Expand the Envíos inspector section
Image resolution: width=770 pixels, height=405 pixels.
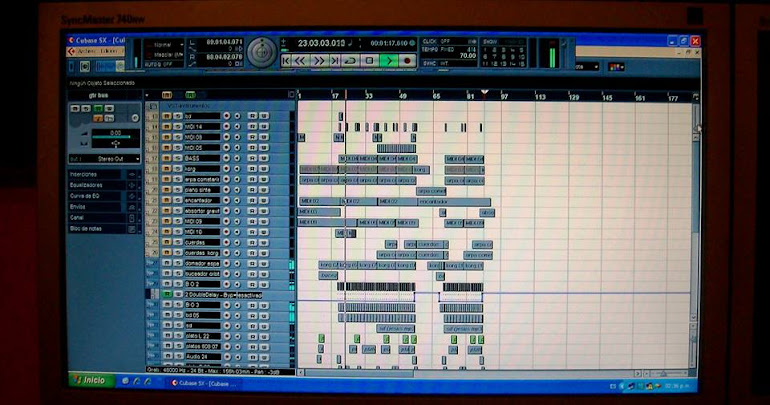(96, 207)
